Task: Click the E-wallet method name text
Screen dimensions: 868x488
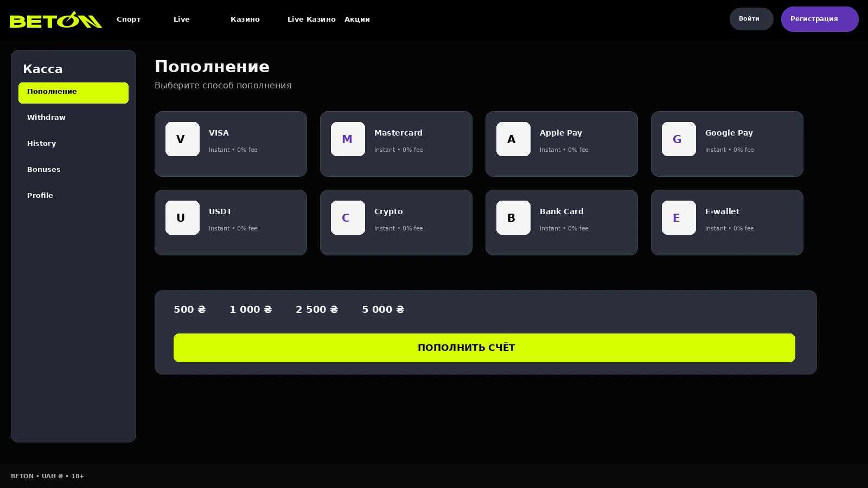Action: pyautogui.click(x=722, y=211)
